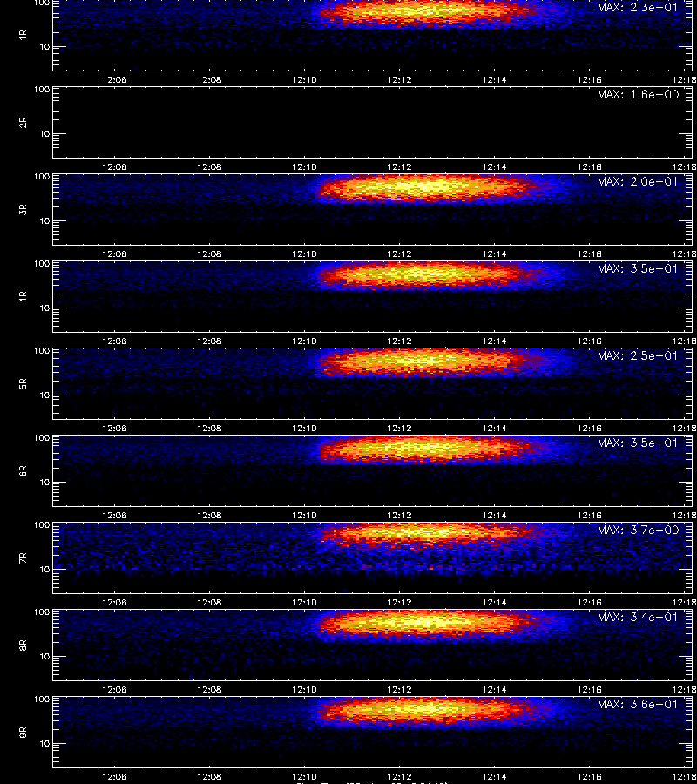This screenshot has height=784, width=697.
Task: Click the empty 2R spectrogram panel
Action: coord(373,123)
